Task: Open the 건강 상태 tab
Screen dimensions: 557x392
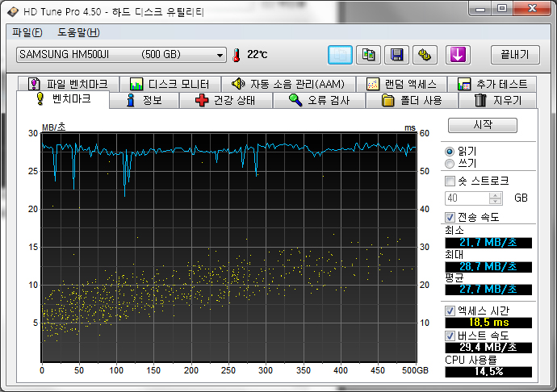Action: (x=225, y=101)
